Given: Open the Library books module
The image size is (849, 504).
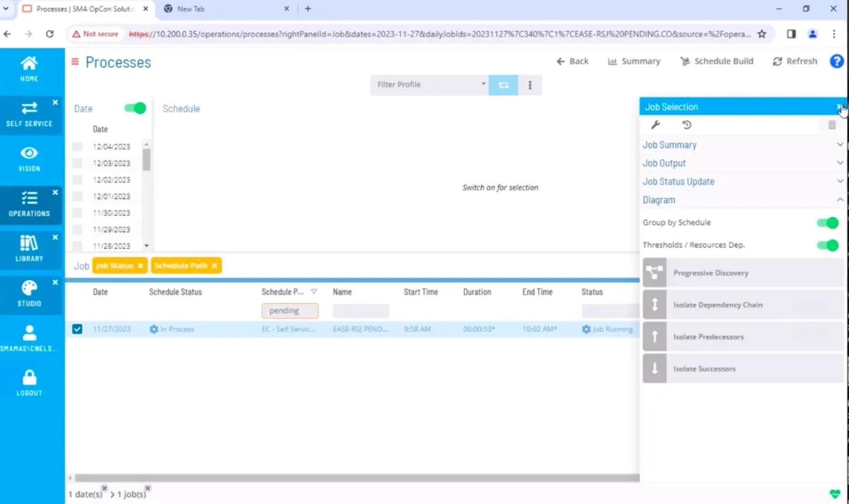Looking at the screenshot, I should 29,248.
